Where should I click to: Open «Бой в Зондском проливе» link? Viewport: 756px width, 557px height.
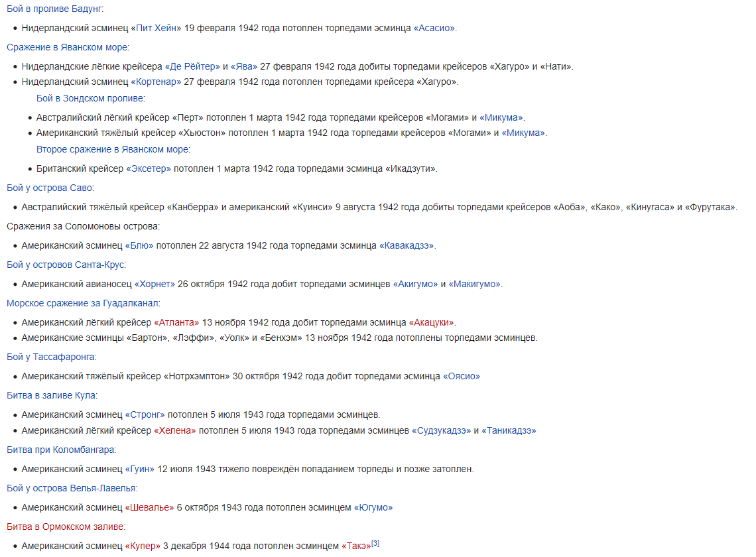coord(90,98)
